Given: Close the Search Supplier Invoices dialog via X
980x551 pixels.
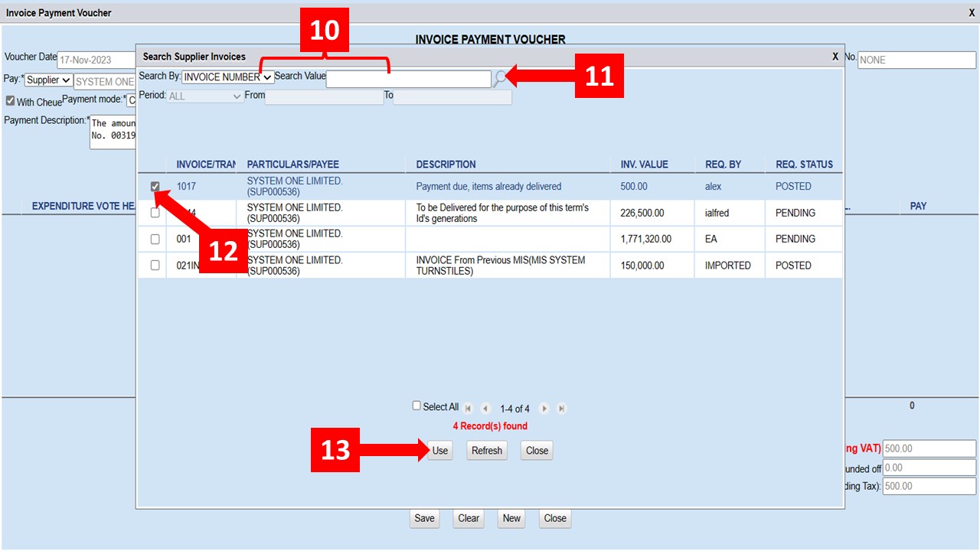Looking at the screenshot, I should tap(835, 57).
